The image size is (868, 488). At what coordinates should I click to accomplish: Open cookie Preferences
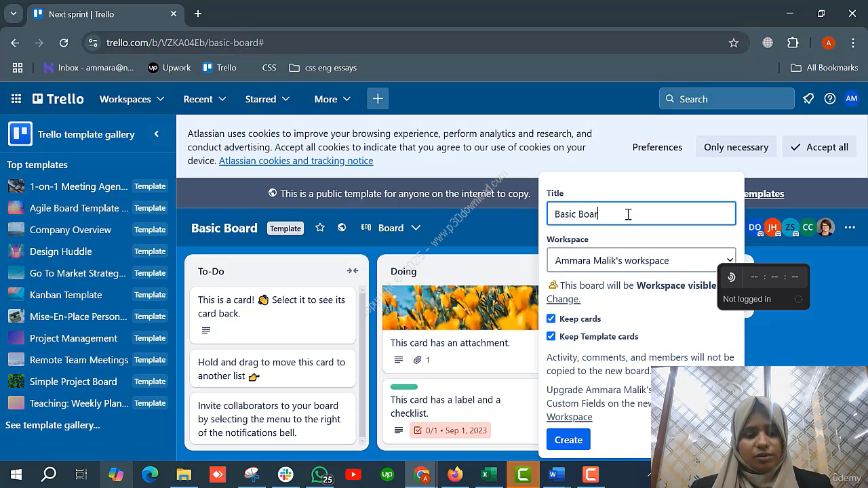click(657, 147)
